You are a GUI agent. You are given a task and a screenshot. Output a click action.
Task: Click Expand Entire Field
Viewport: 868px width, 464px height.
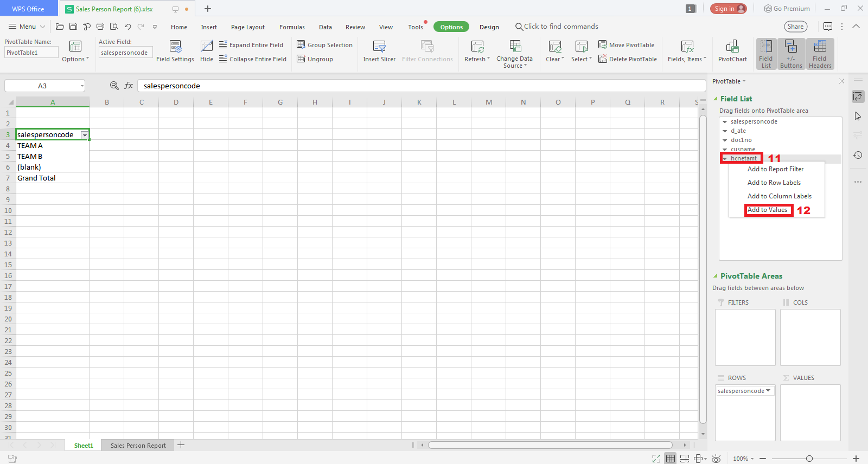click(x=251, y=45)
